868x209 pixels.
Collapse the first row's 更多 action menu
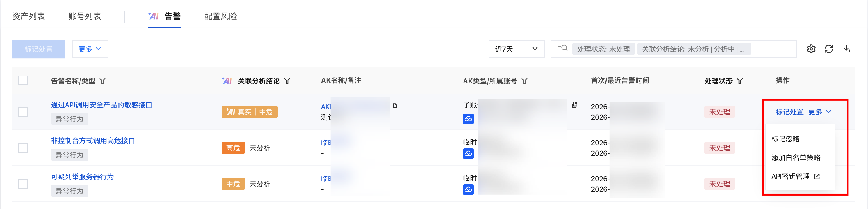[820, 112]
